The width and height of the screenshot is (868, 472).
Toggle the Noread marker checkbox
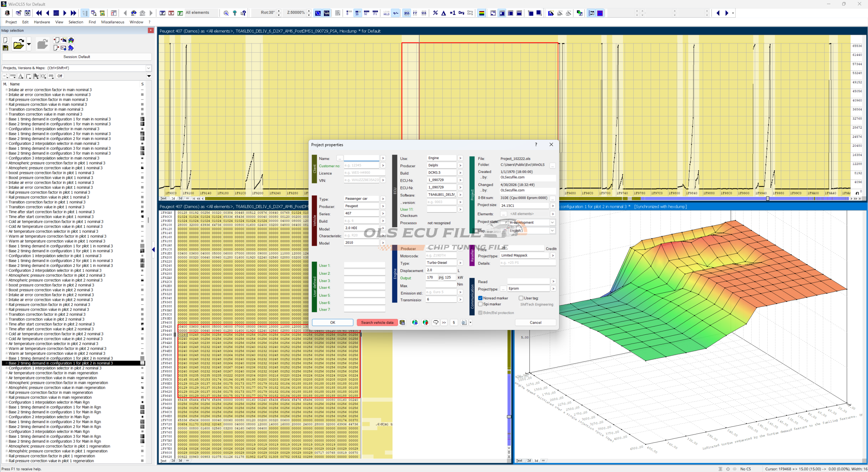(480, 298)
